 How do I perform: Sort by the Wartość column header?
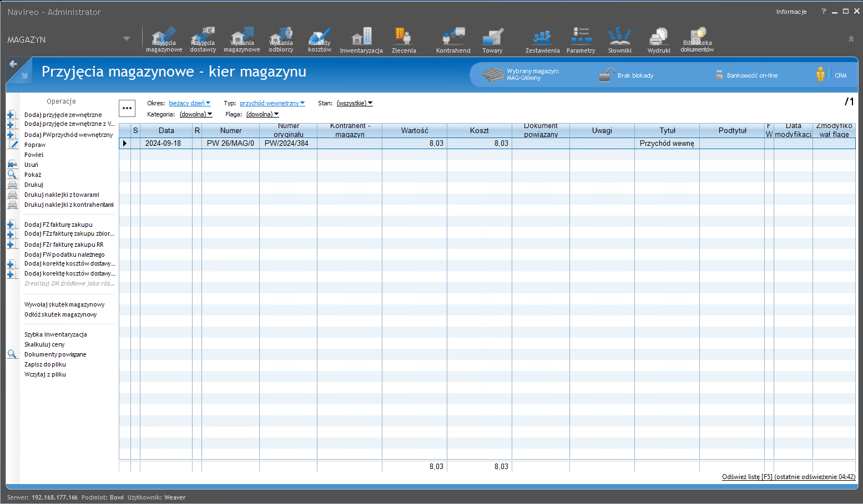click(x=415, y=130)
